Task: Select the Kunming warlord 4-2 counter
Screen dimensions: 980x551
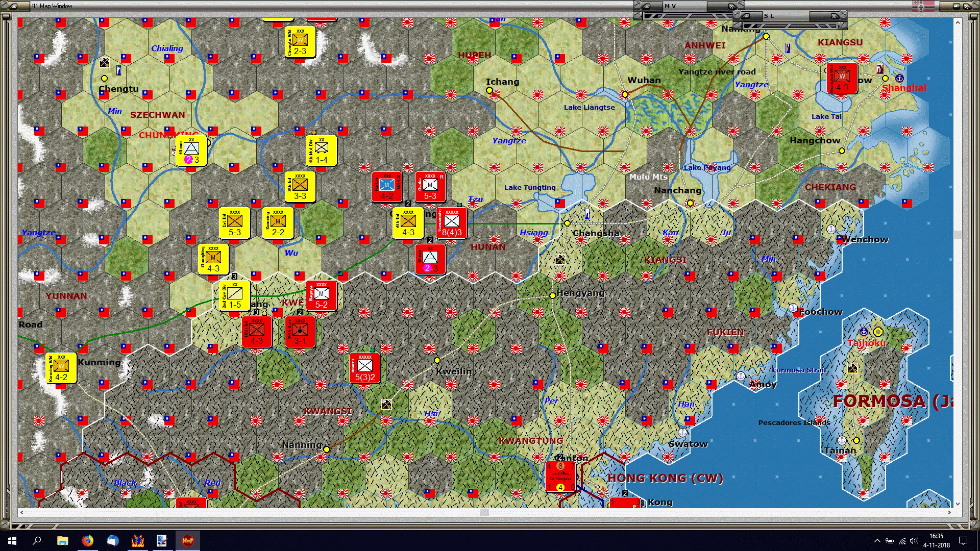Action: coord(61,368)
